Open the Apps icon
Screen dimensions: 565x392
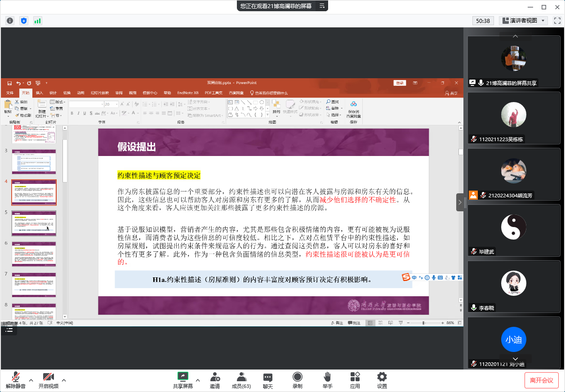tap(355, 380)
